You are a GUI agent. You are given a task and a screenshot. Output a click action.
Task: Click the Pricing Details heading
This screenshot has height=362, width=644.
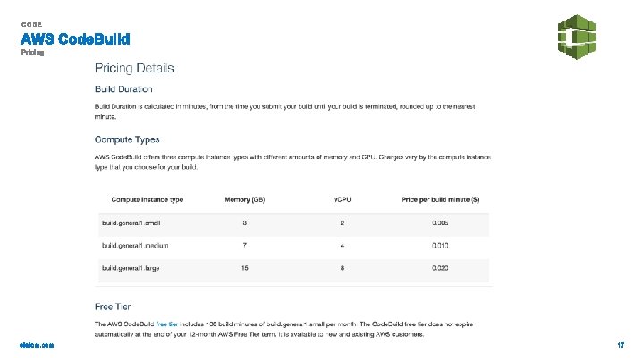[x=134, y=68]
